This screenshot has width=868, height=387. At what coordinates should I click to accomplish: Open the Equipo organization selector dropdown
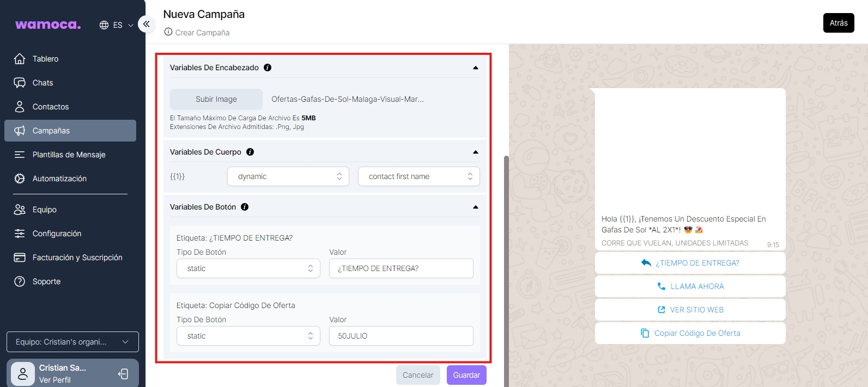[x=72, y=342]
